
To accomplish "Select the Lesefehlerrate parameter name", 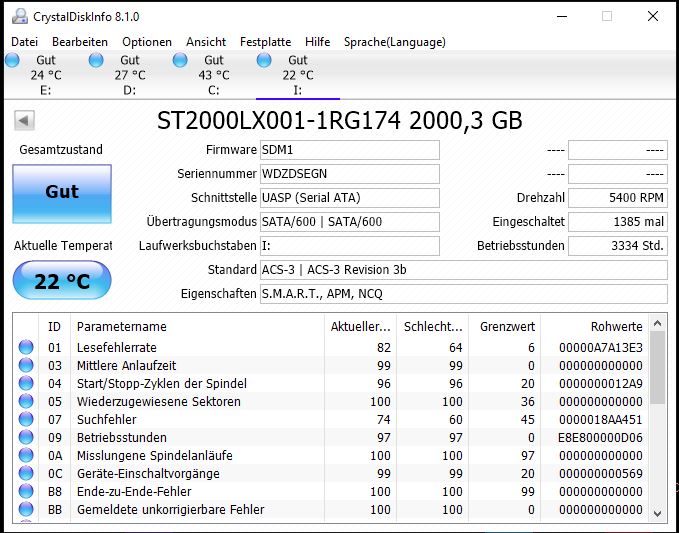I will (116, 348).
